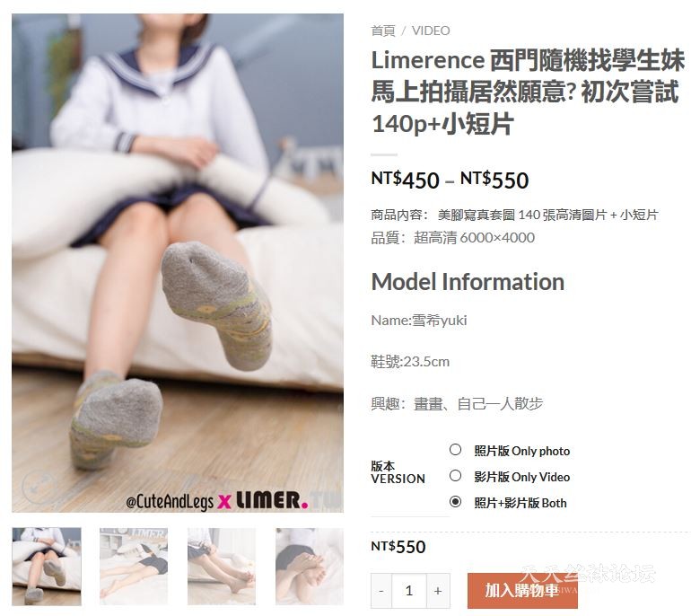This screenshot has width=691, height=616.
Task: Click the quantity input field
Action: coord(409,591)
